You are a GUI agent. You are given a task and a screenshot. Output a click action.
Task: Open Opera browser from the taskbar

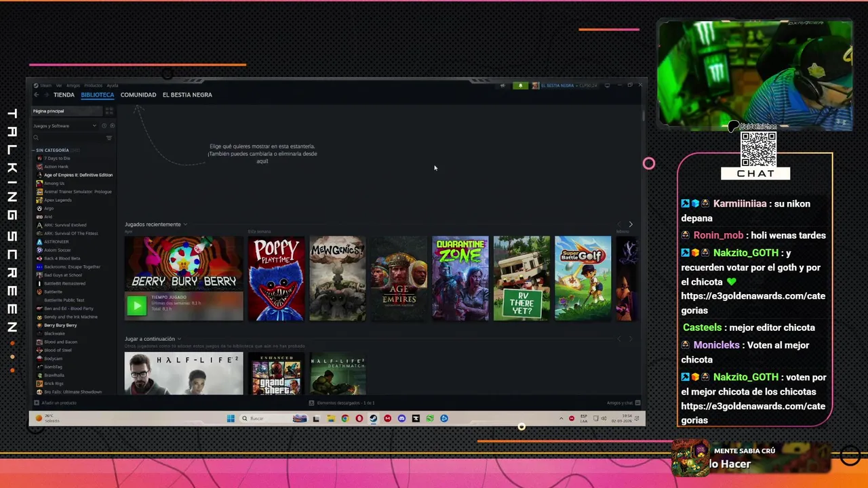[x=359, y=418]
